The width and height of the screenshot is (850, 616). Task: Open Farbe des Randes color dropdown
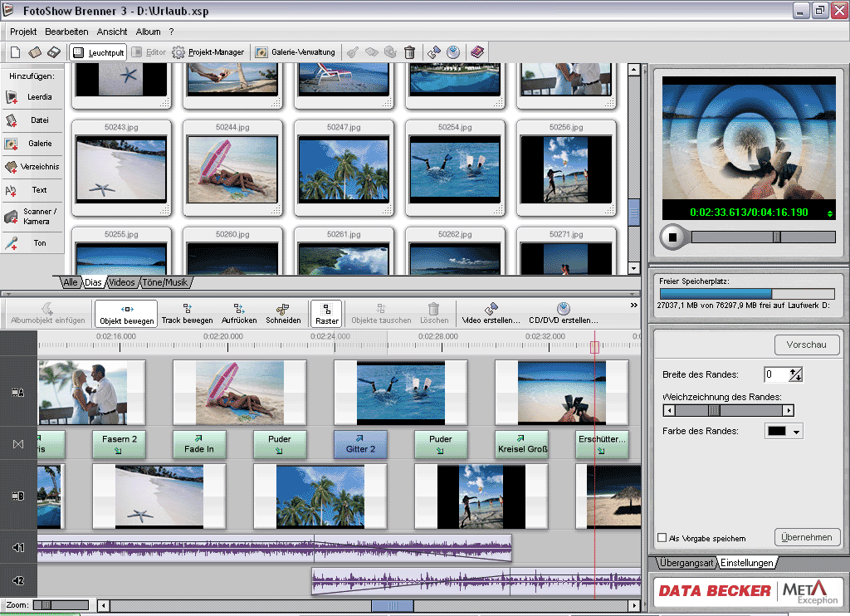tap(798, 432)
